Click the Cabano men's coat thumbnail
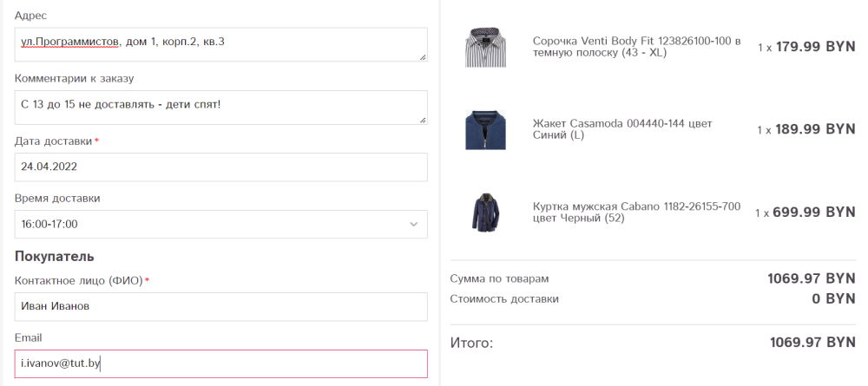Screen dimensions: 868x386 click(x=485, y=213)
